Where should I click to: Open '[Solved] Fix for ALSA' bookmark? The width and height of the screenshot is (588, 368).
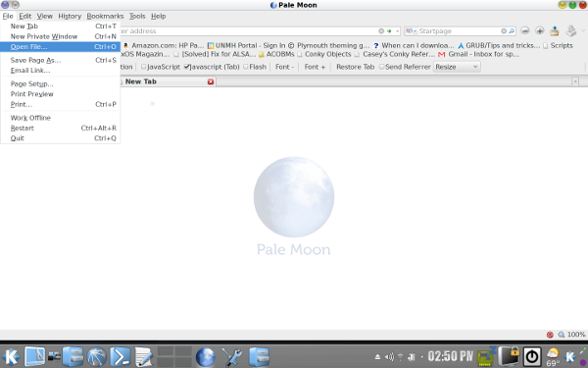coord(215,54)
